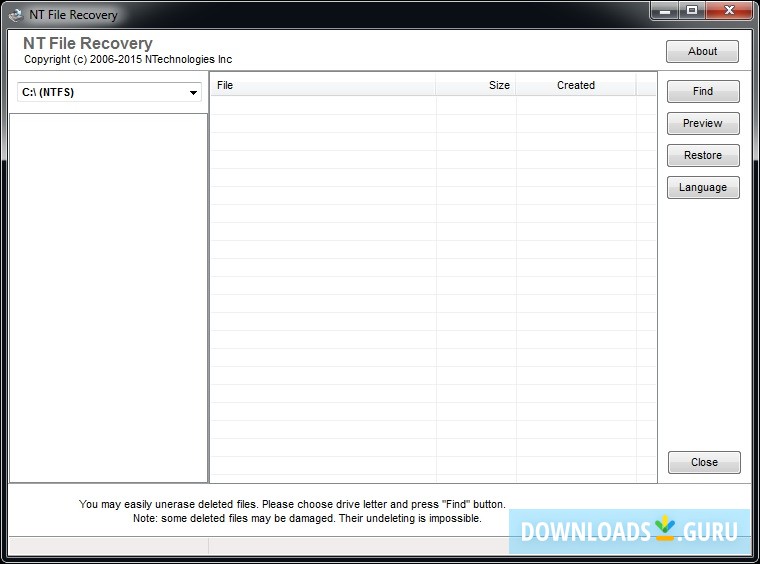Open the About dialog

[x=702, y=51]
